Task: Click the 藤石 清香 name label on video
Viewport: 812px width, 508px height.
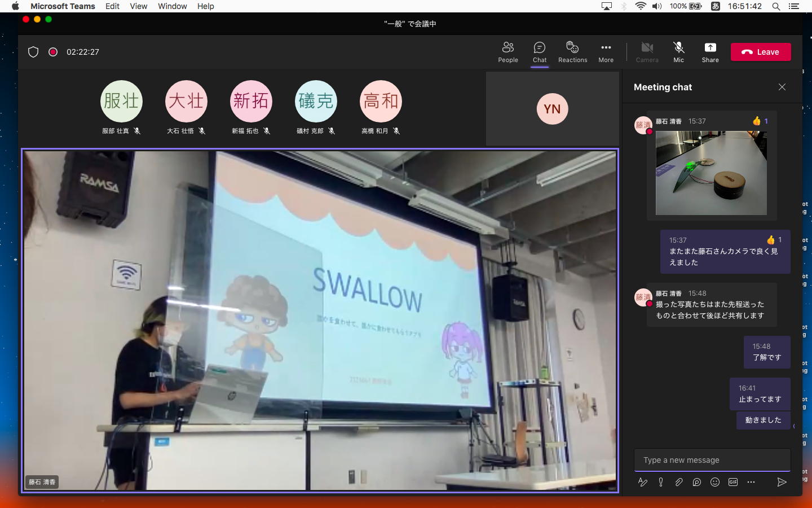Action: (42, 482)
